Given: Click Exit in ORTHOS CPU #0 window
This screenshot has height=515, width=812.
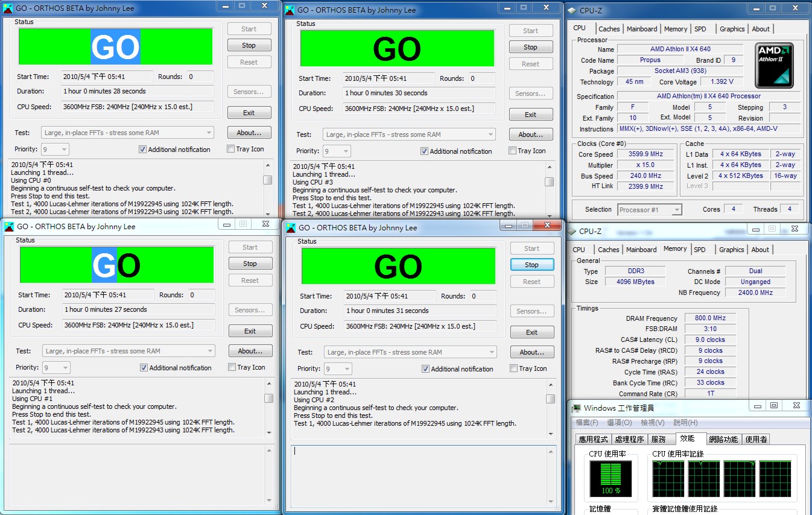Looking at the screenshot, I should (x=249, y=113).
